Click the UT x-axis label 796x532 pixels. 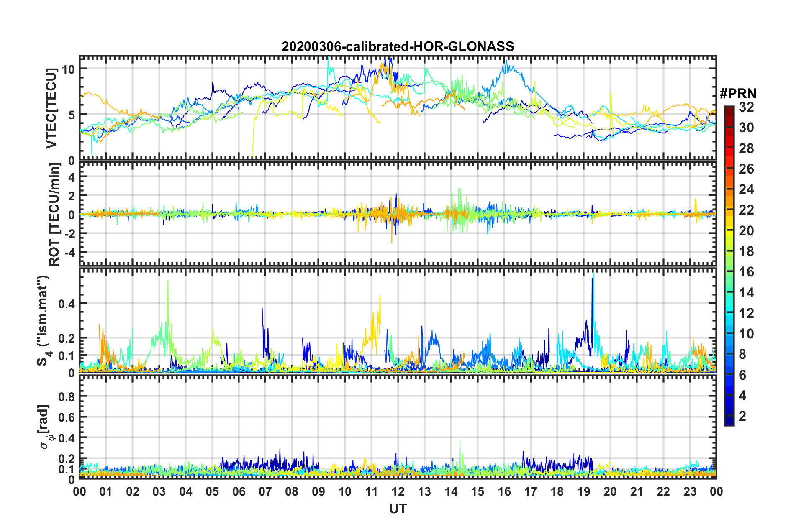point(398,509)
